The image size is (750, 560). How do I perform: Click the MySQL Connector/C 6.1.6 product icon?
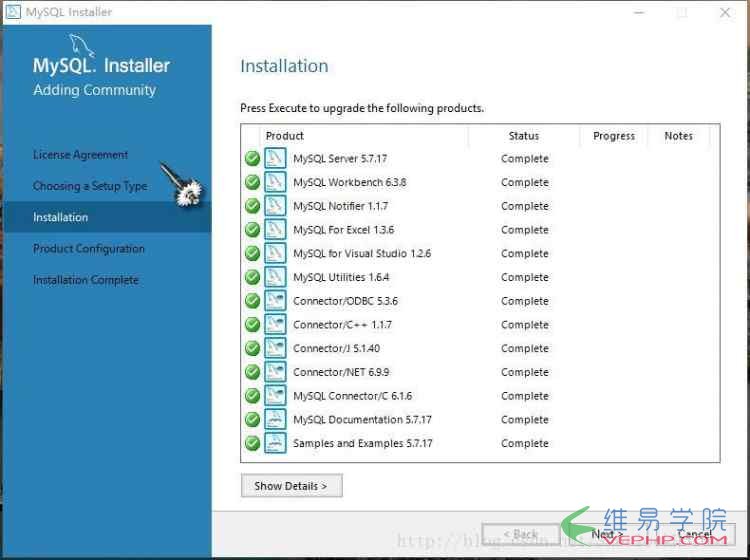pyautogui.click(x=275, y=395)
